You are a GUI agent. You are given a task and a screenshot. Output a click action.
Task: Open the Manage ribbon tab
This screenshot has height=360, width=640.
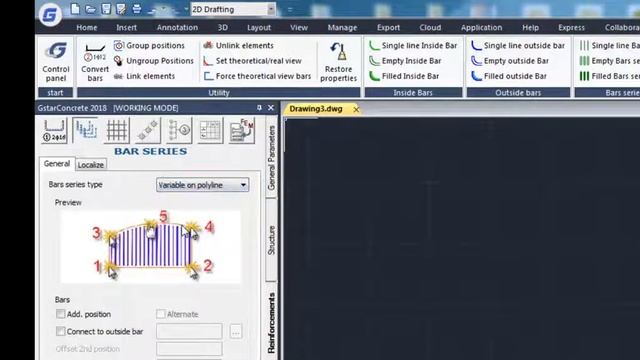[342, 27]
